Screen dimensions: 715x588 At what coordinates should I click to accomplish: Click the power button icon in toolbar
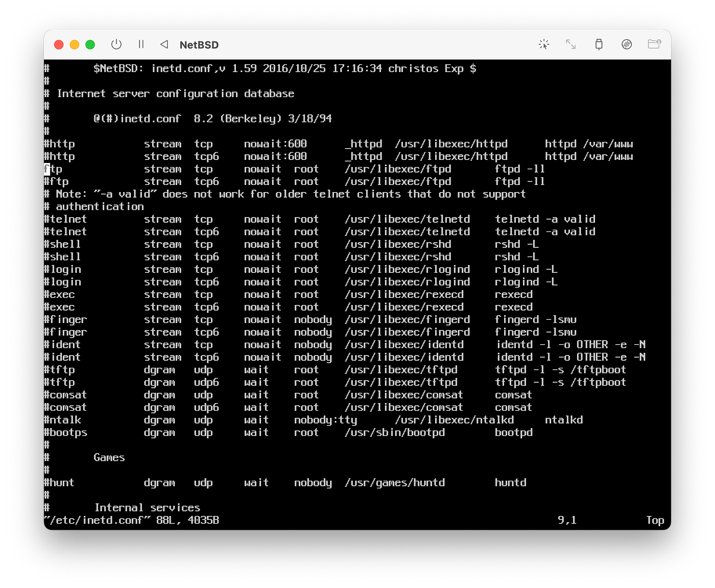(116, 44)
